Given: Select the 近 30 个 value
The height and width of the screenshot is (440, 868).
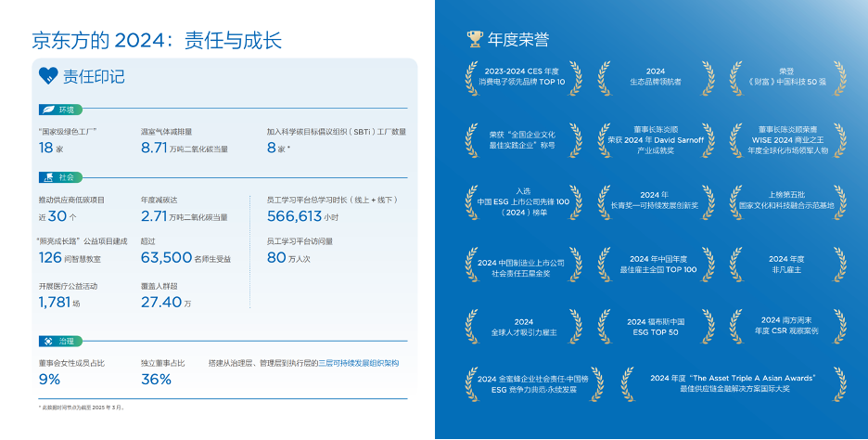Looking at the screenshot, I should [57, 216].
